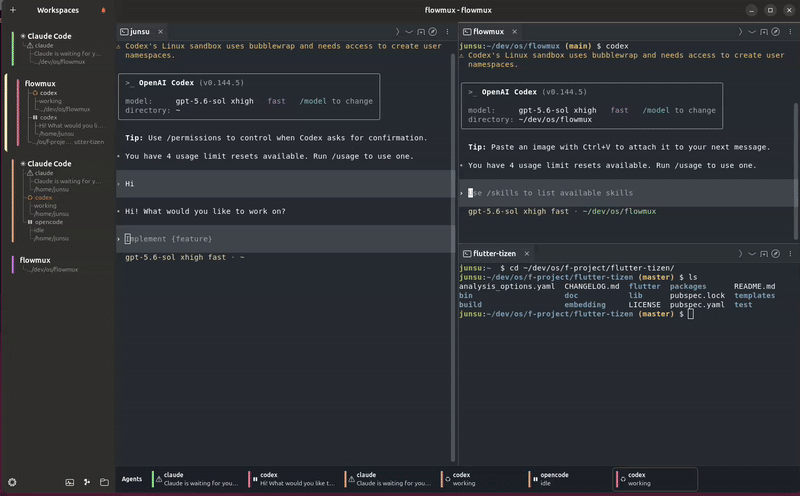Click the README.md file name in the ls output
This screenshot has height=496, width=800.
pyautogui.click(x=755, y=286)
